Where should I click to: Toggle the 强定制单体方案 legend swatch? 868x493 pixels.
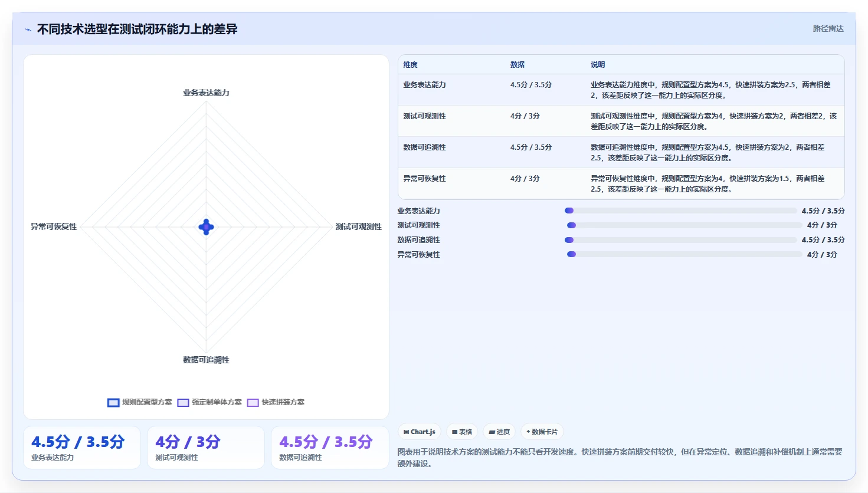[183, 403]
